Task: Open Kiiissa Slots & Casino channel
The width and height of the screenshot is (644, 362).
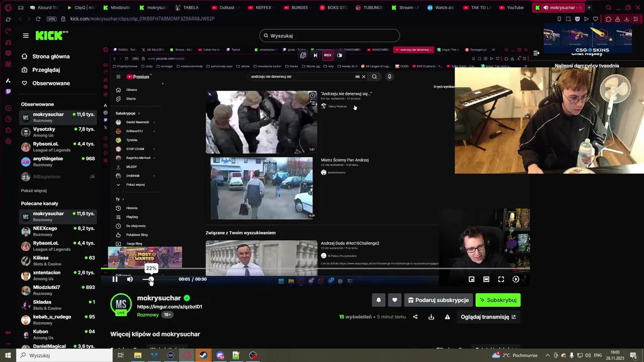Action: [x=58, y=260]
